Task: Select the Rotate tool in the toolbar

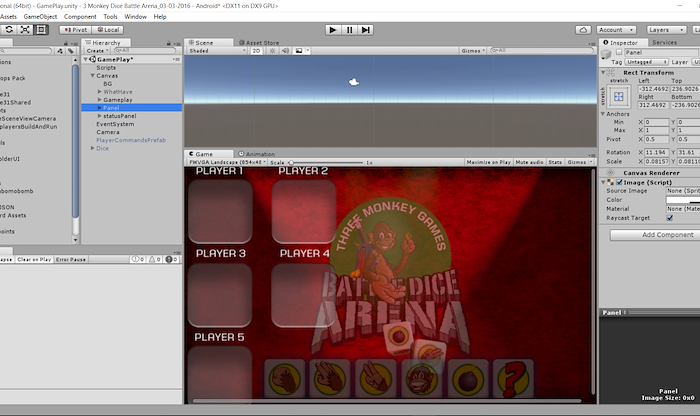Action: point(8,29)
